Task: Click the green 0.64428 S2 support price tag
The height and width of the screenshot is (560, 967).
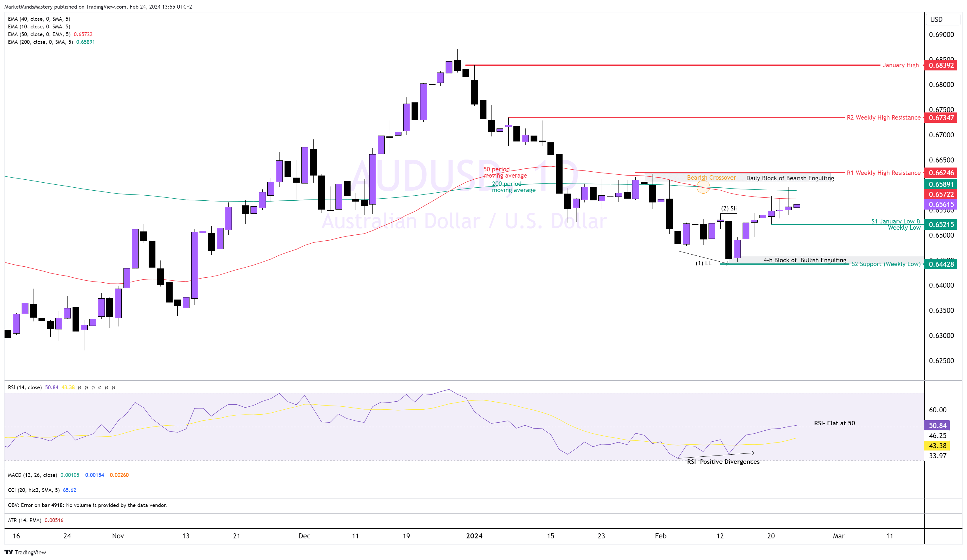Action: point(941,264)
